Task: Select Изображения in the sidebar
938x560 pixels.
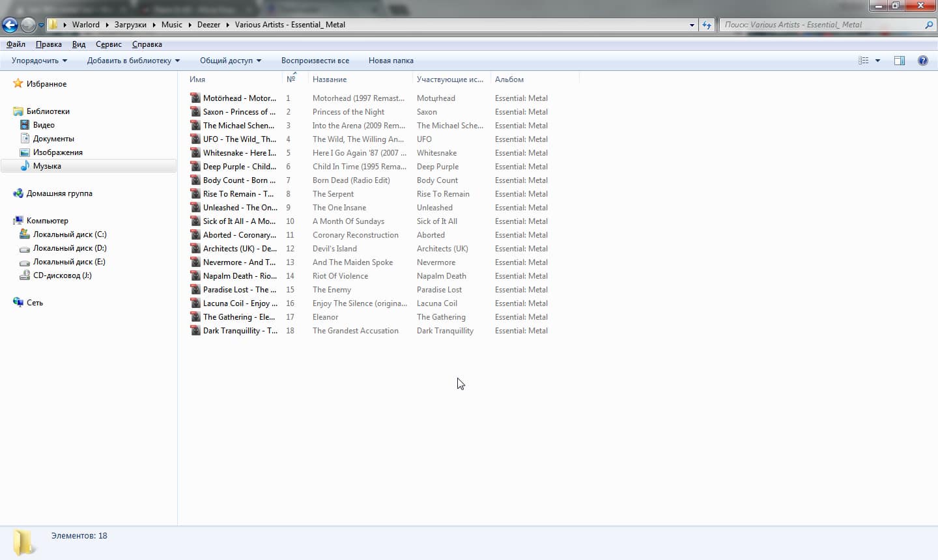Action: [58, 152]
